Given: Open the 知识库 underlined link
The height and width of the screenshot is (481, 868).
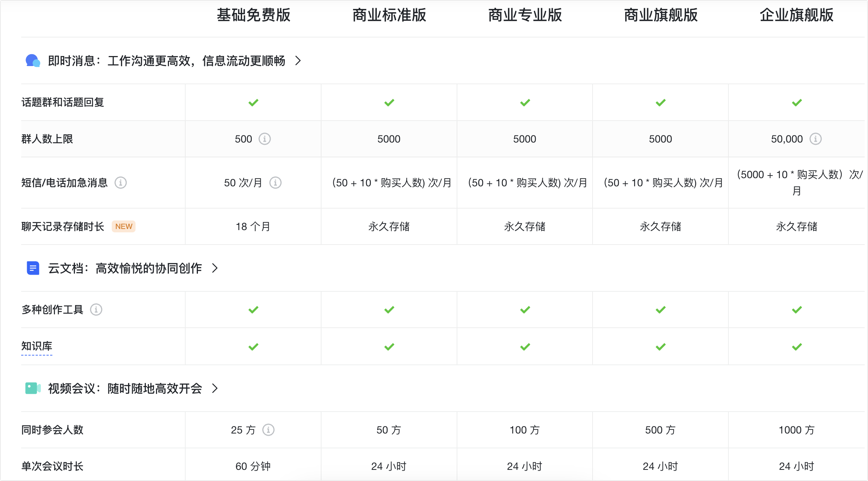Looking at the screenshot, I should click(37, 346).
